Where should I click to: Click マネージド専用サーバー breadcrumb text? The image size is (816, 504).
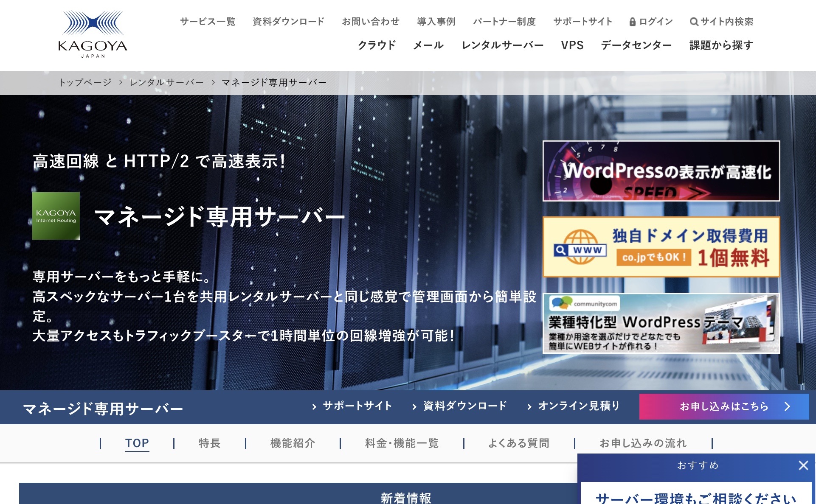274,82
